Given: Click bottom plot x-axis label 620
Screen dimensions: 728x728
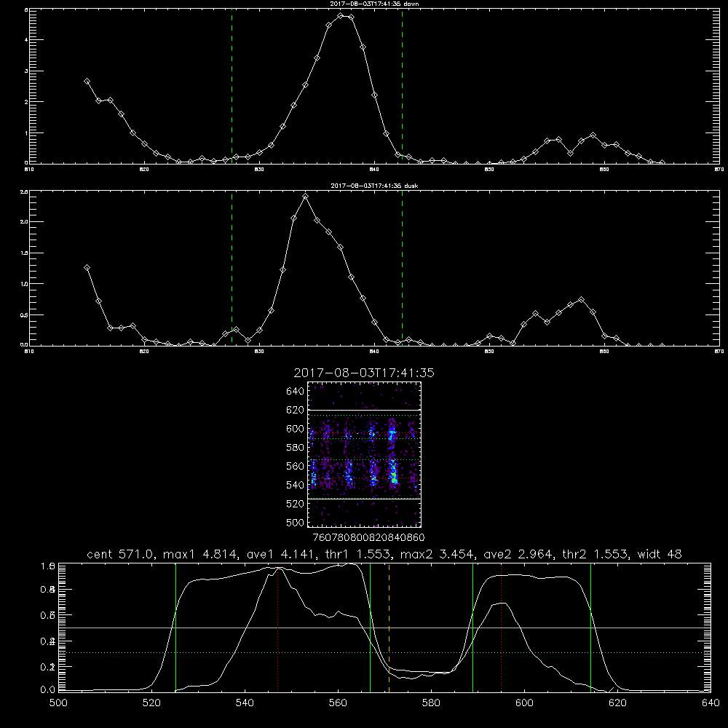Looking at the screenshot, I should click(x=617, y=703).
